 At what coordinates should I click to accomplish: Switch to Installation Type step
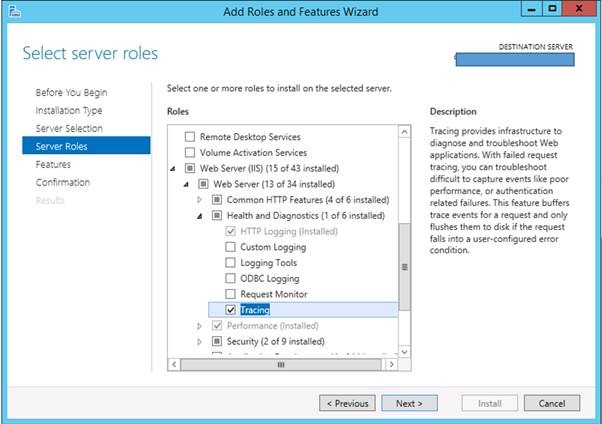(69, 111)
